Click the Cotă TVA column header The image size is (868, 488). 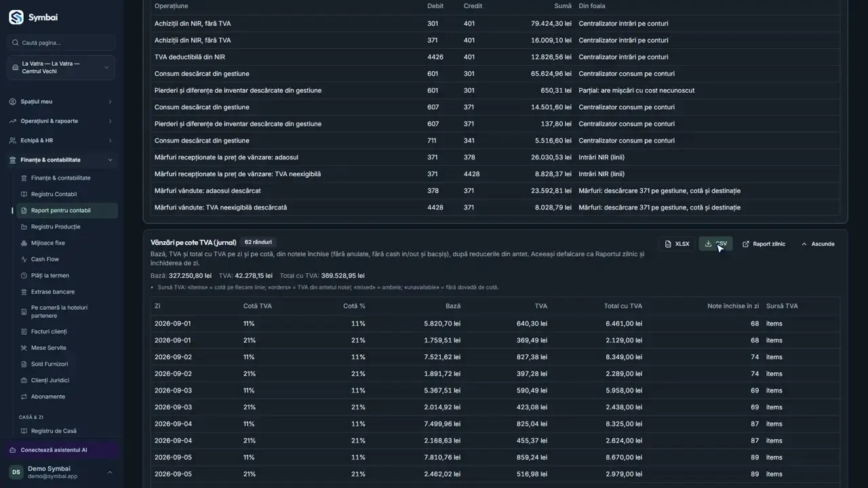tap(258, 306)
